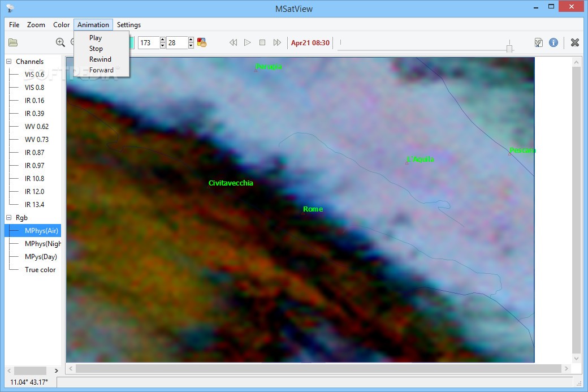Click the Pescara label on the map
Viewport: 588px width, 392px height.
(522, 150)
